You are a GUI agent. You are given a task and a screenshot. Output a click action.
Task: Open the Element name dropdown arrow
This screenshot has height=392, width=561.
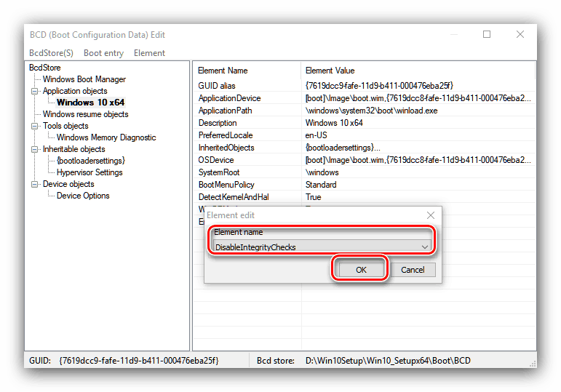coord(425,247)
